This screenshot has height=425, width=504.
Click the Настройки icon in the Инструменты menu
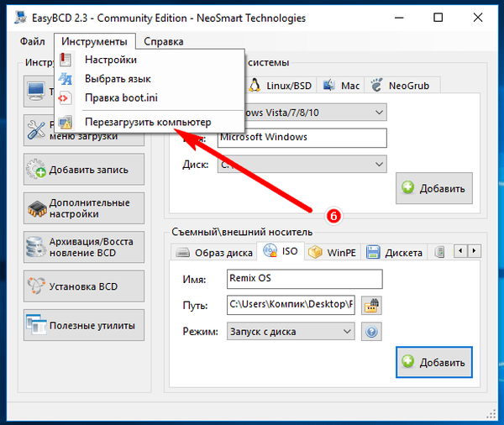(66, 60)
